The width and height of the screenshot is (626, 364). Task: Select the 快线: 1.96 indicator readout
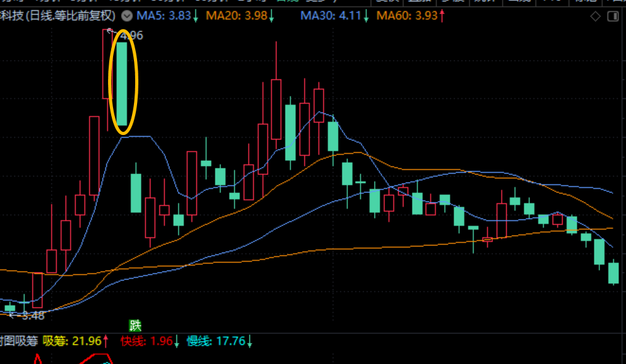pyautogui.click(x=147, y=341)
